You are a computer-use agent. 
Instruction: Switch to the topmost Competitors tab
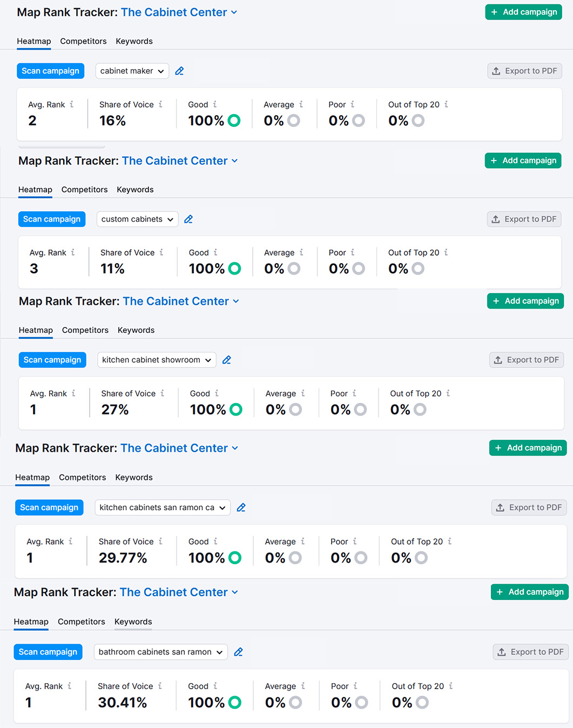[83, 41]
